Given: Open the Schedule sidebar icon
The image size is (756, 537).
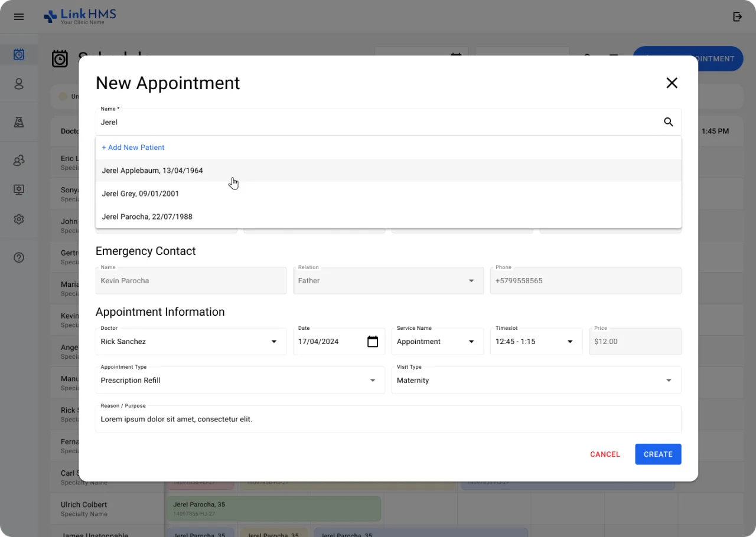Looking at the screenshot, I should (x=19, y=55).
